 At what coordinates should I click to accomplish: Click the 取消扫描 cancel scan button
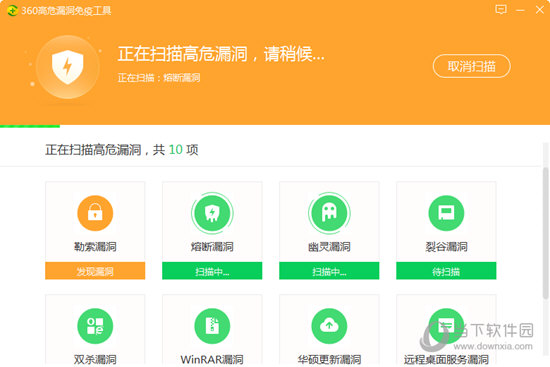click(x=471, y=66)
